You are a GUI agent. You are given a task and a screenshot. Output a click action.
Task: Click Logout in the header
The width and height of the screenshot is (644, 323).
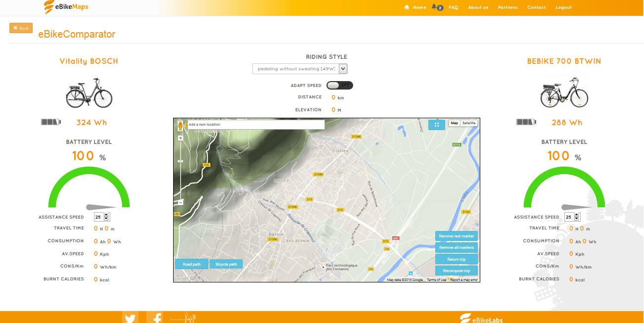[563, 7]
